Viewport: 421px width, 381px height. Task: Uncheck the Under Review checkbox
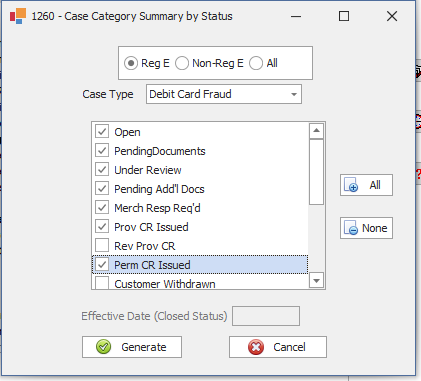102,169
